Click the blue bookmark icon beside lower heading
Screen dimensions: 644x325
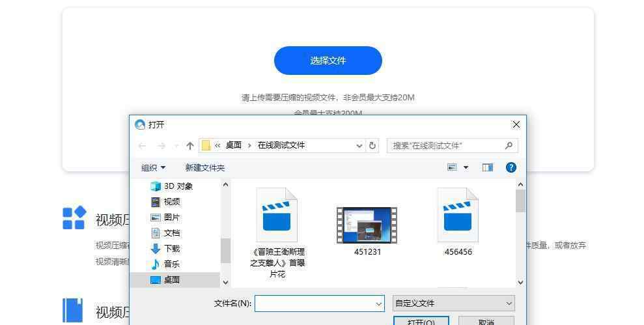tap(73, 311)
